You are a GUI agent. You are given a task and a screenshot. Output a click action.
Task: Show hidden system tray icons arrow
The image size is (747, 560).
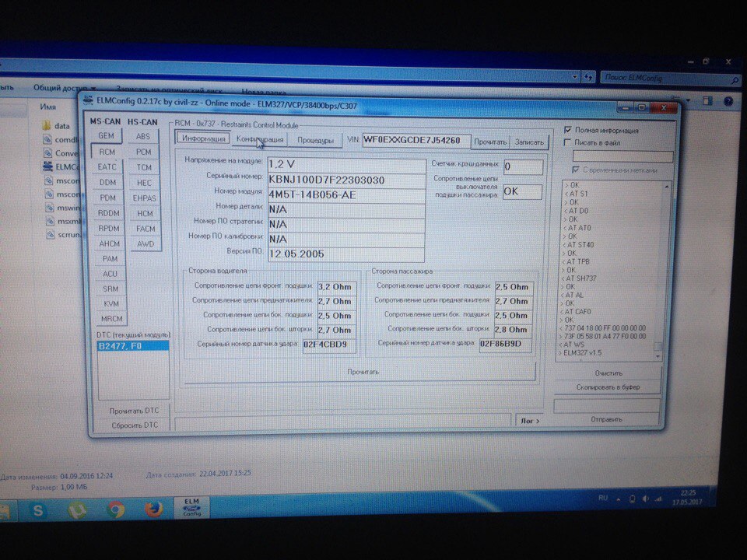coord(619,499)
